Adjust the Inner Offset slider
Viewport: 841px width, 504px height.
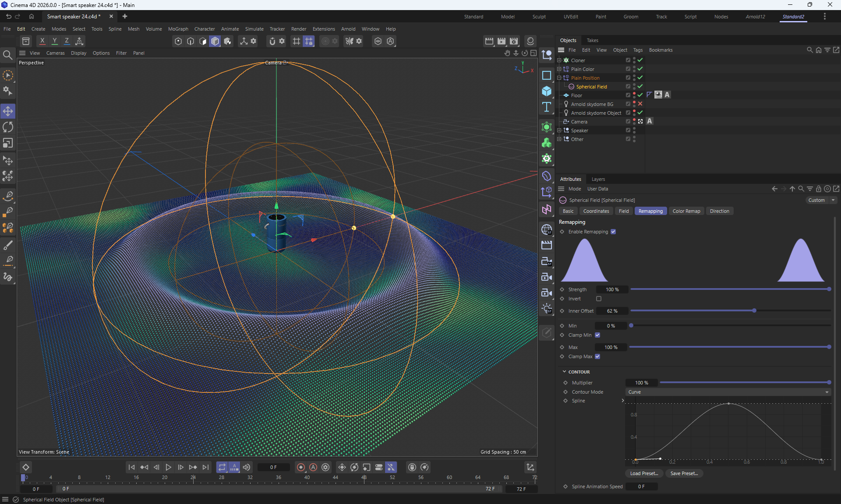pos(754,311)
